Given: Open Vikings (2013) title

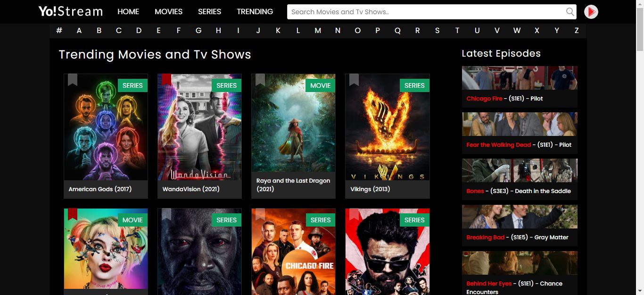Looking at the screenshot, I should point(370,189).
